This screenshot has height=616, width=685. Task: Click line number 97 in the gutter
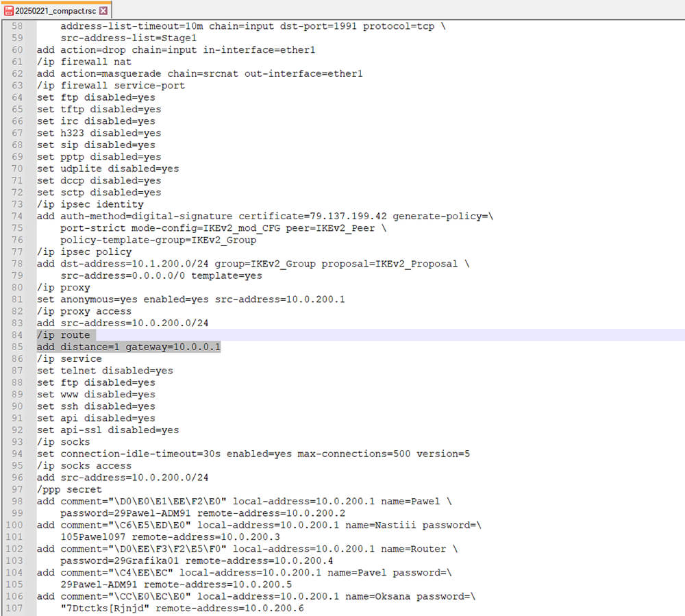[17, 489]
